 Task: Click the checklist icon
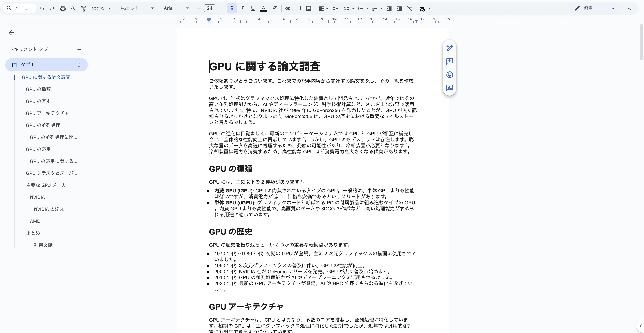tap(346, 8)
